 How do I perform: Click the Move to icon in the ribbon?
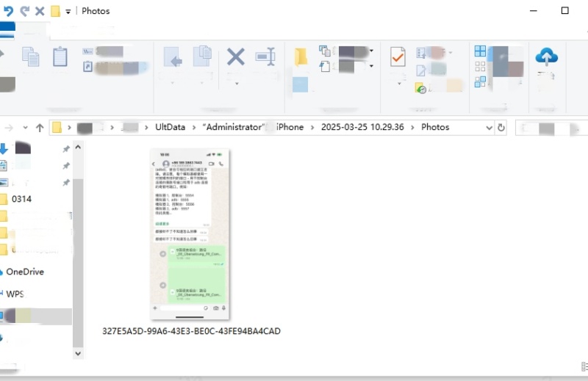173,57
